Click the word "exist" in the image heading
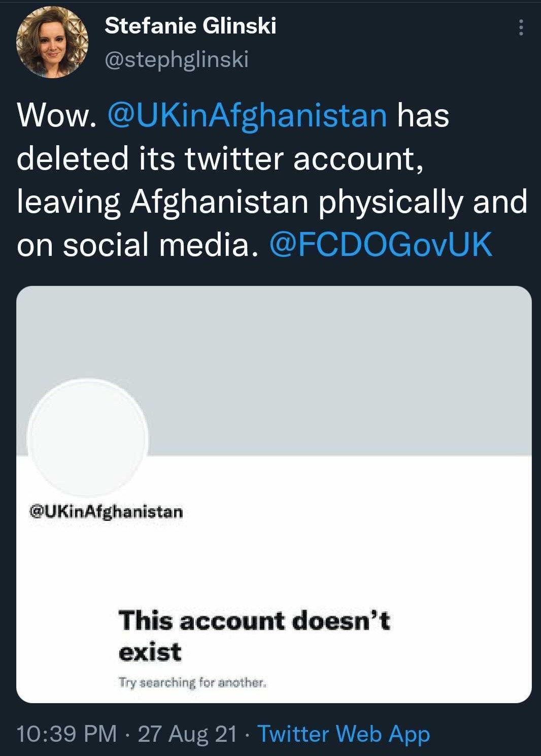 coord(150,652)
